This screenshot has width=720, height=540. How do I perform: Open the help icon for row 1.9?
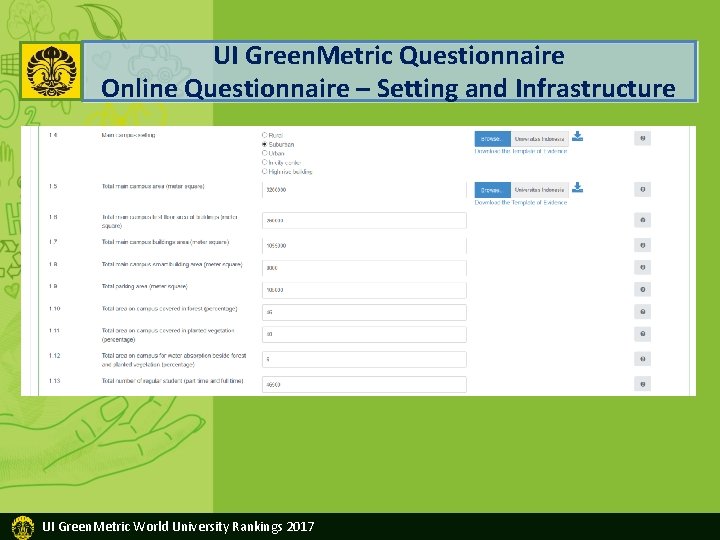[642, 289]
